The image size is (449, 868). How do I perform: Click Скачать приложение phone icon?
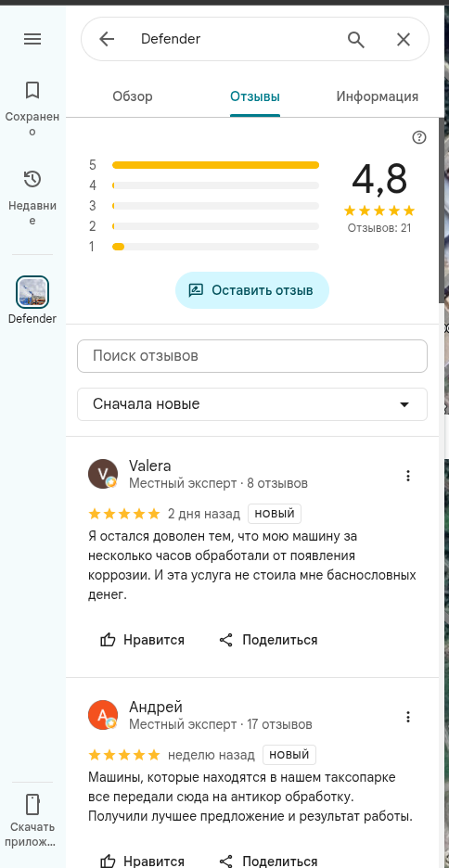32,804
